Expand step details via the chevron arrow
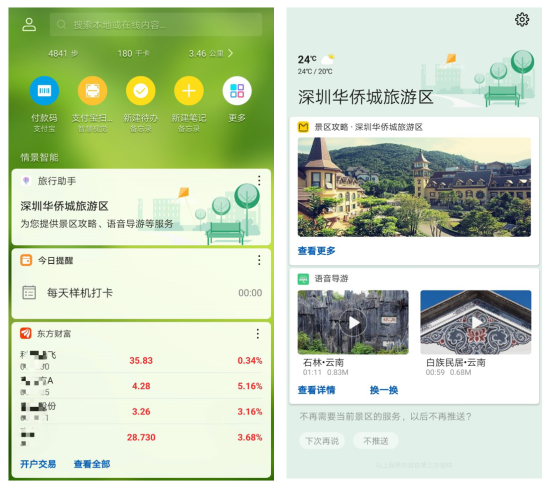The image size is (554, 493). (230, 53)
